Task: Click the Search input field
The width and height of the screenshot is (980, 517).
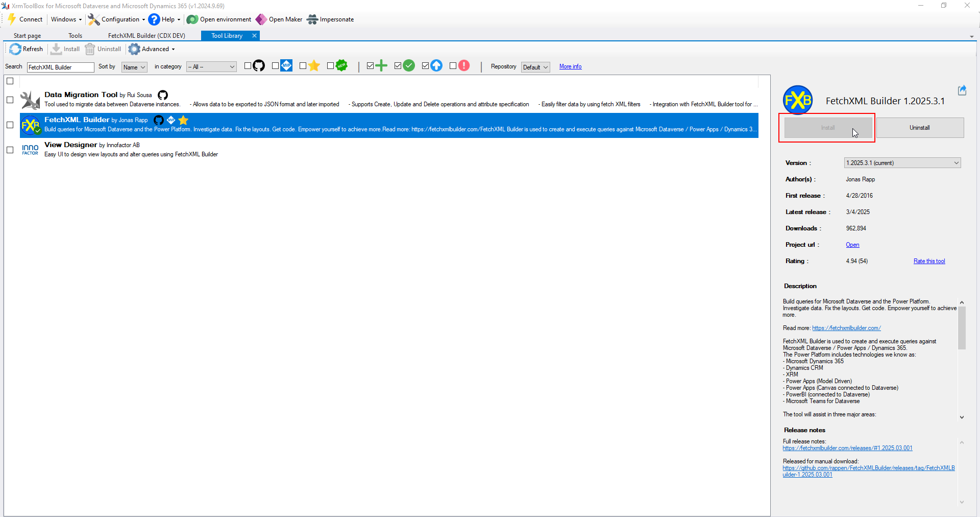Action: (60, 67)
